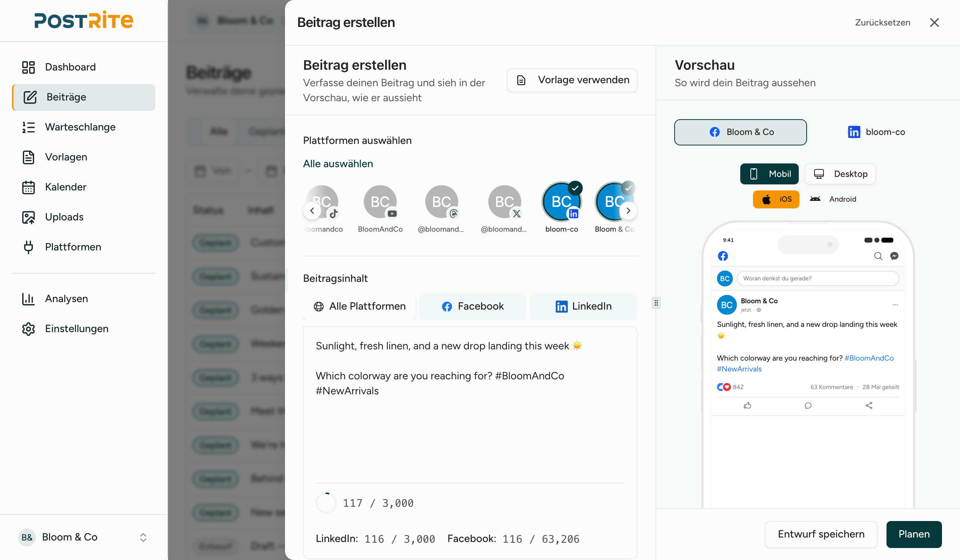
Task: Click the Dashboard grid icon
Action: tap(28, 67)
